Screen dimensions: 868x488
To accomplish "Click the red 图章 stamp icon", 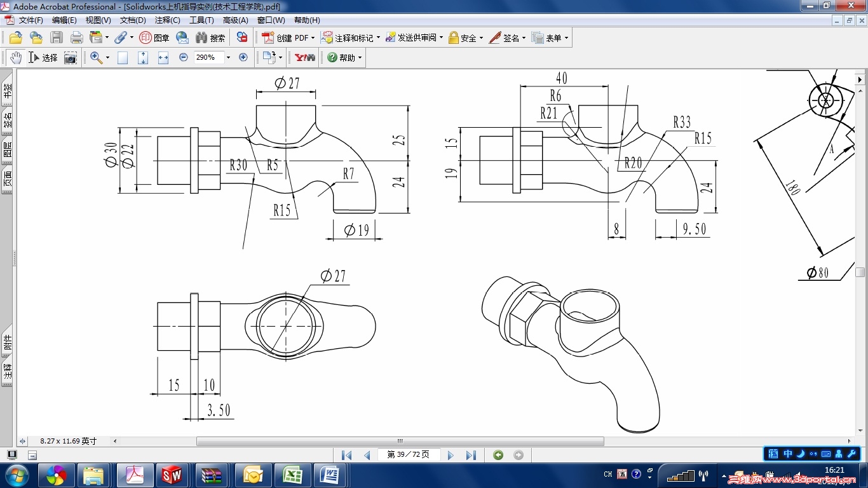I will (x=154, y=37).
